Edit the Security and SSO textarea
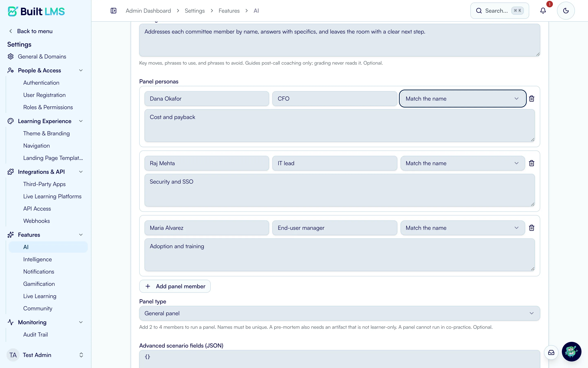Image resolution: width=588 pixels, height=368 pixels. point(340,190)
